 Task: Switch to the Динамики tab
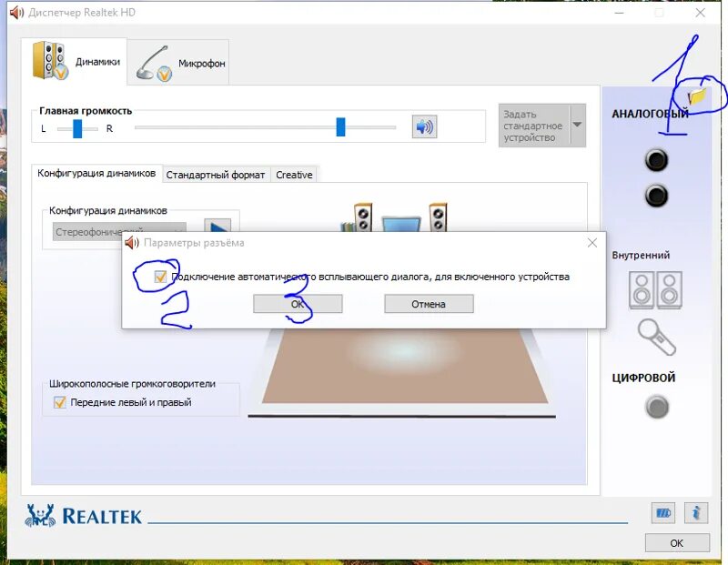pyautogui.click(x=75, y=61)
